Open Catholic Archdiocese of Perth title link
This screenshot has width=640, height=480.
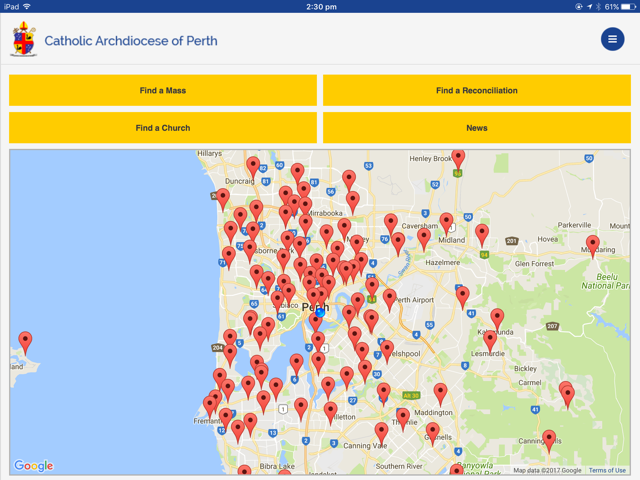[131, 41]
